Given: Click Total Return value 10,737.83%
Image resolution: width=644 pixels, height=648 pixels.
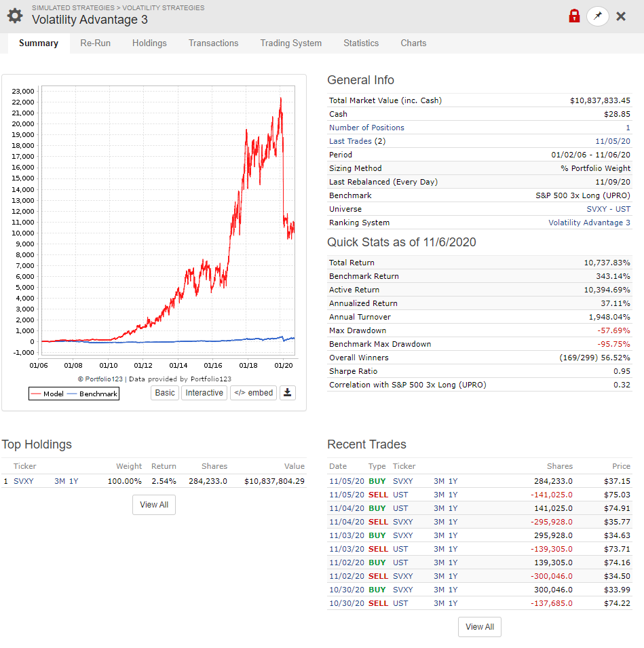Looking at the screenshot, I should (x=607, y=263).
